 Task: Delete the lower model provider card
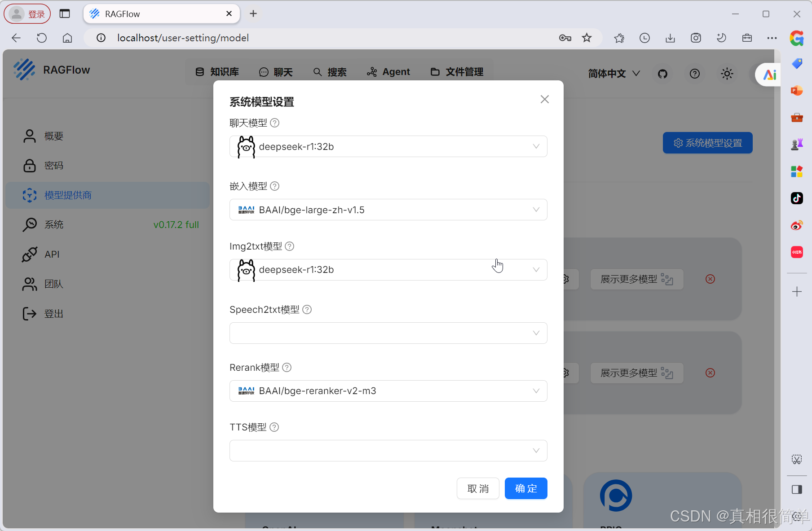[710, 373]
